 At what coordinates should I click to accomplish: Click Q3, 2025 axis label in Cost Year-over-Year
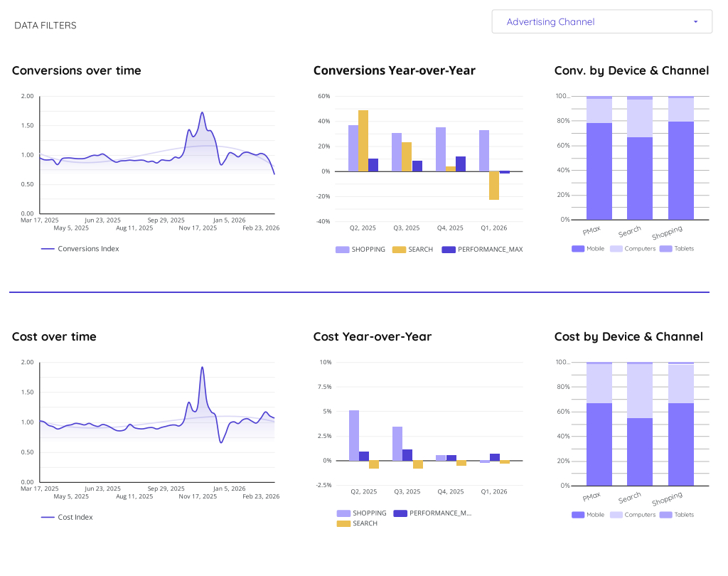[x=407, y=492]
